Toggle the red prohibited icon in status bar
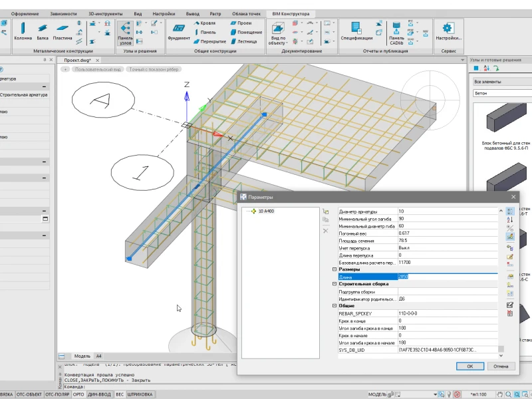The image size is (532, 399). point(457,394)
